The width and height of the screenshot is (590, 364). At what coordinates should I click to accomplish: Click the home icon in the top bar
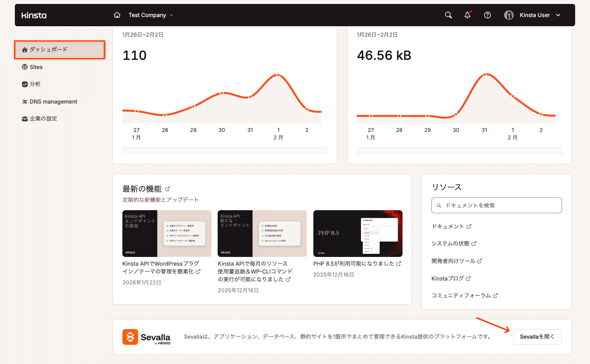click(117, 14)
